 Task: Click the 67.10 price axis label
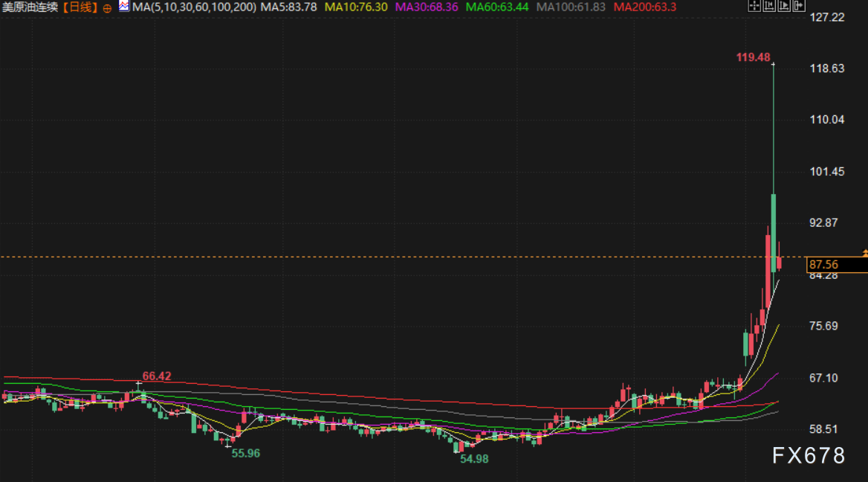pyautogui.click(x=823, y=378)
